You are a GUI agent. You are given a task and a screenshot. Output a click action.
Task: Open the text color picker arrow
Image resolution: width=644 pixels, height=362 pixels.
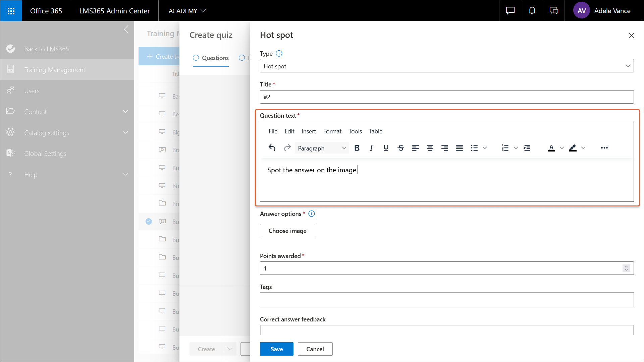tap(562, 148)
